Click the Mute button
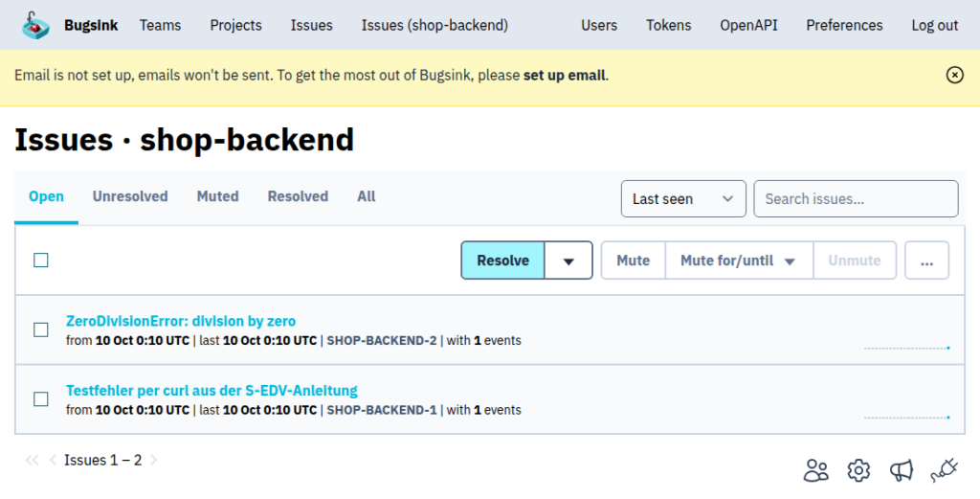 click(634, 261)
